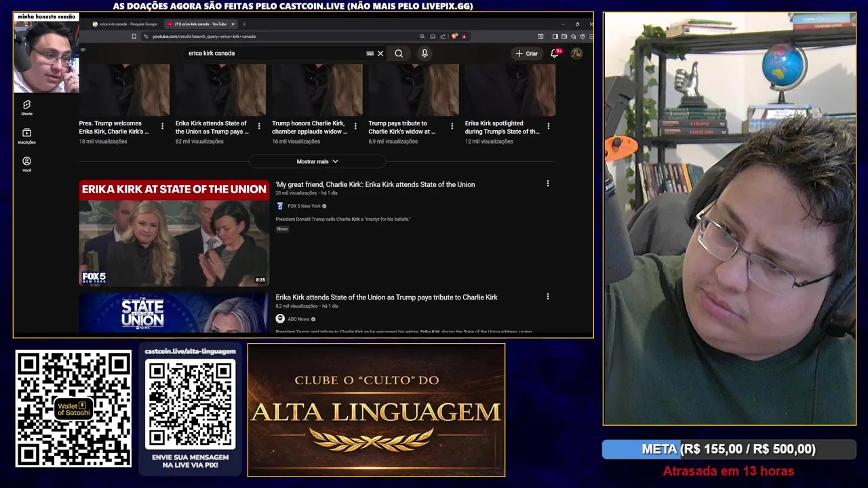Image resolution: width=868 pixels, height=488 pixels.
Task: Open short 'Trump pays tribute to Charlie Kirk's widow' title
Action: point(402,127)
